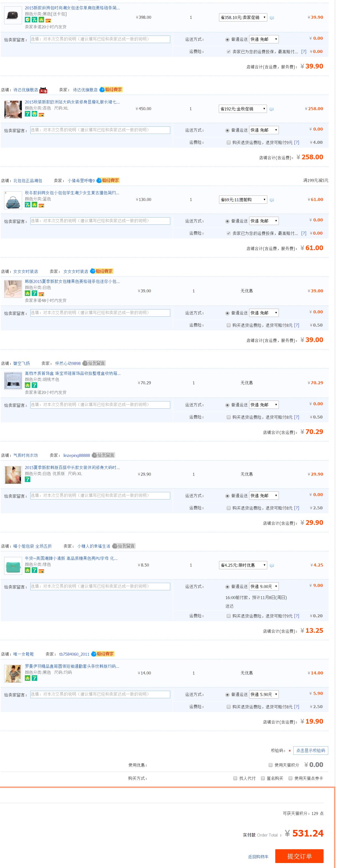
Task: Check the 使用天猫积分 checkbox
Action: click(x=271, y=765)
